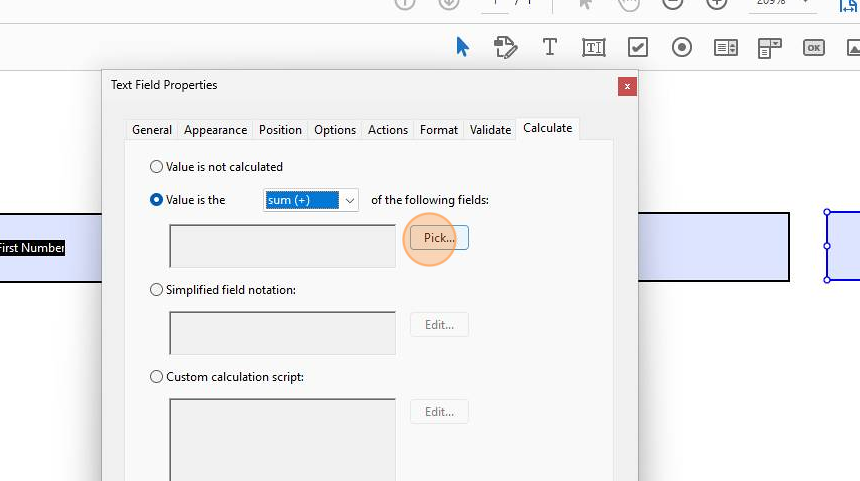Select the 'First Number' form field
The width and height of the screenshot is (860, 481).
pos(50,247)
